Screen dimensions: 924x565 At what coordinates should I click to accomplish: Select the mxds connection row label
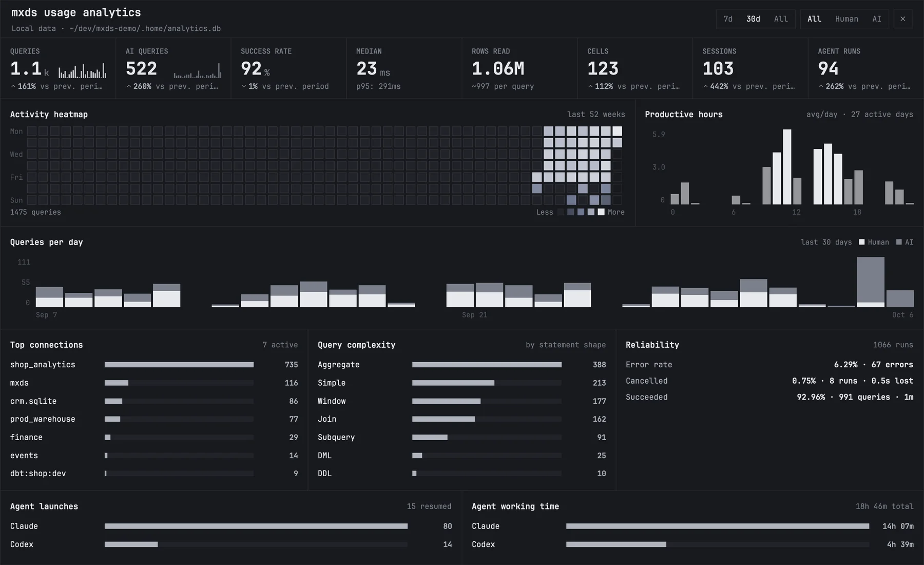click(x=20, y=383)
